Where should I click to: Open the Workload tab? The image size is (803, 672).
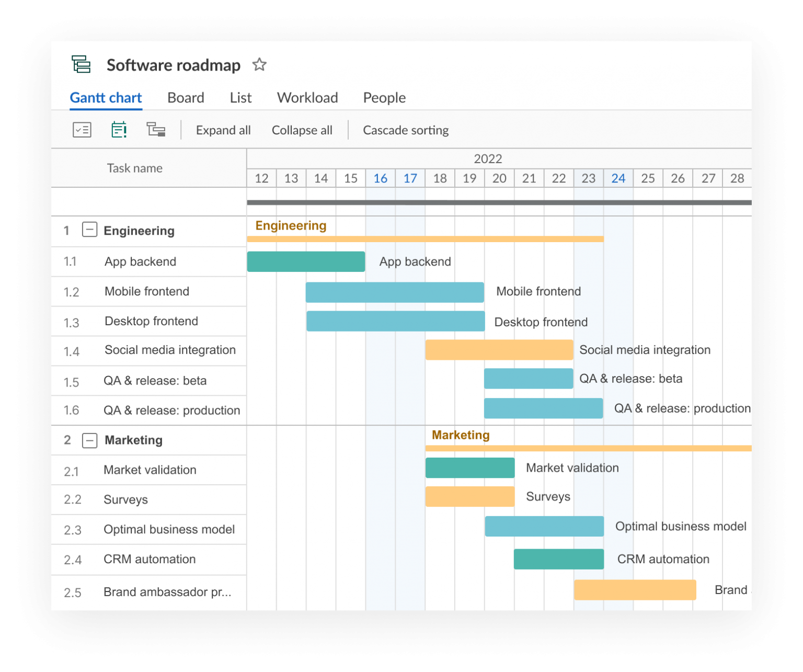point(307,98)
